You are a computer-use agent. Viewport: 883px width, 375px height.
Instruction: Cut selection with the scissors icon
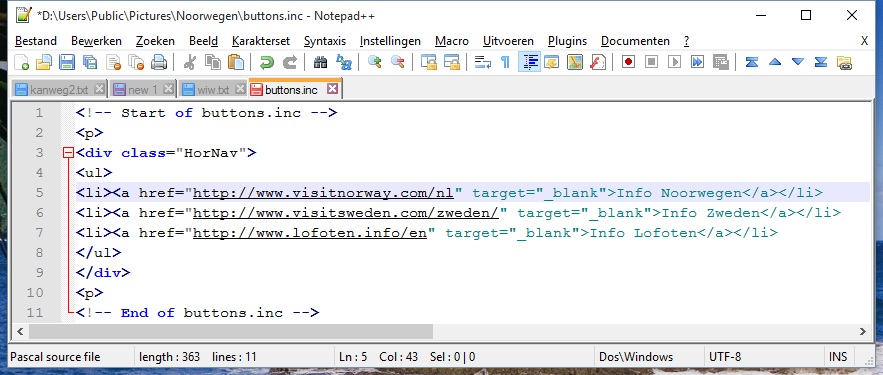tap(189, 61)
